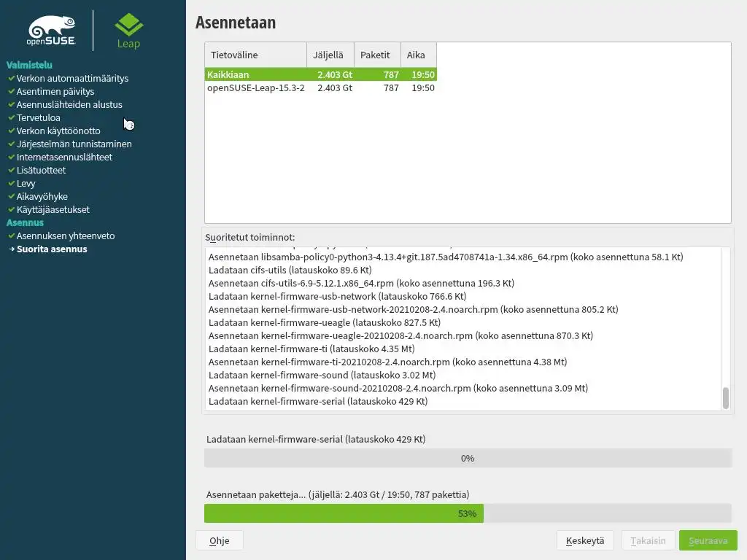
Task: Select Levy step in sidebar
Action: (26, 183)
